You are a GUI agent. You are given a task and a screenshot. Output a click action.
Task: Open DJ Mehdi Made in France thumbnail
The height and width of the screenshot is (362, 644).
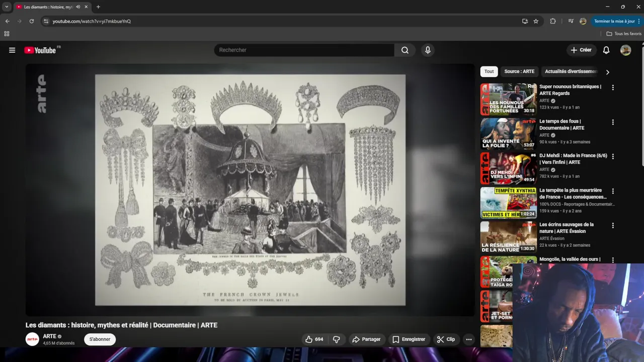508,168
